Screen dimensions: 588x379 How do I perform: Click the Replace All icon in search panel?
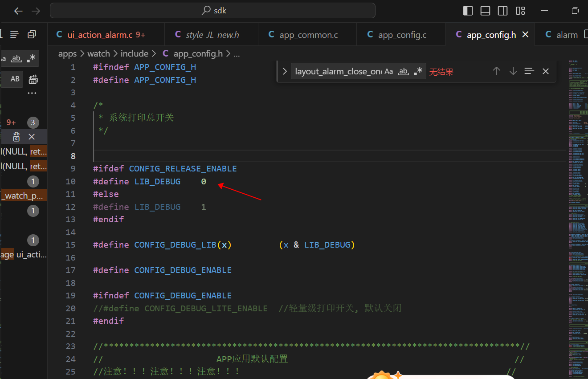[33, 79]
